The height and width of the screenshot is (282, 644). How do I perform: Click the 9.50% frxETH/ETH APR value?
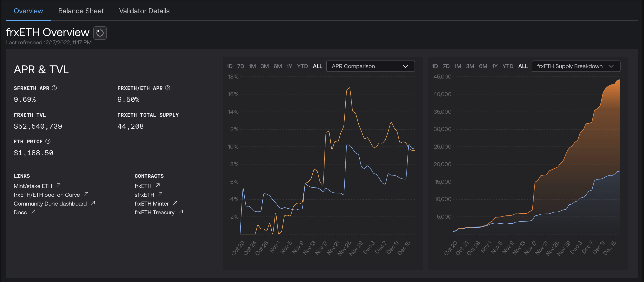tap(128, 99)
